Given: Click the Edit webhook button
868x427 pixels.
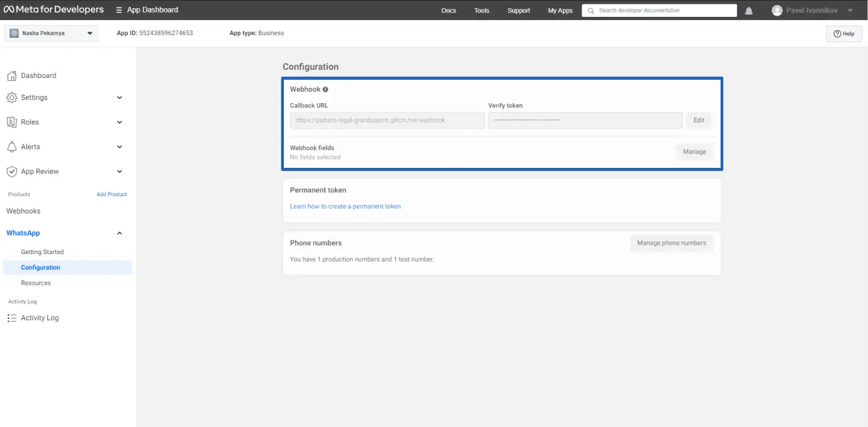Looking at the screenshot, I should (x=699, y=120).
